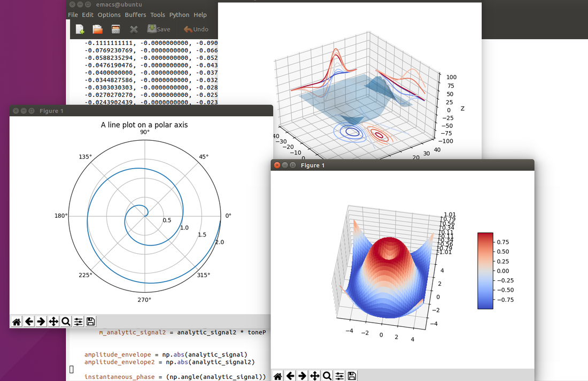
Task: Click the amplitude_envelope2 code line in emacs
Action: coord(169,362)
